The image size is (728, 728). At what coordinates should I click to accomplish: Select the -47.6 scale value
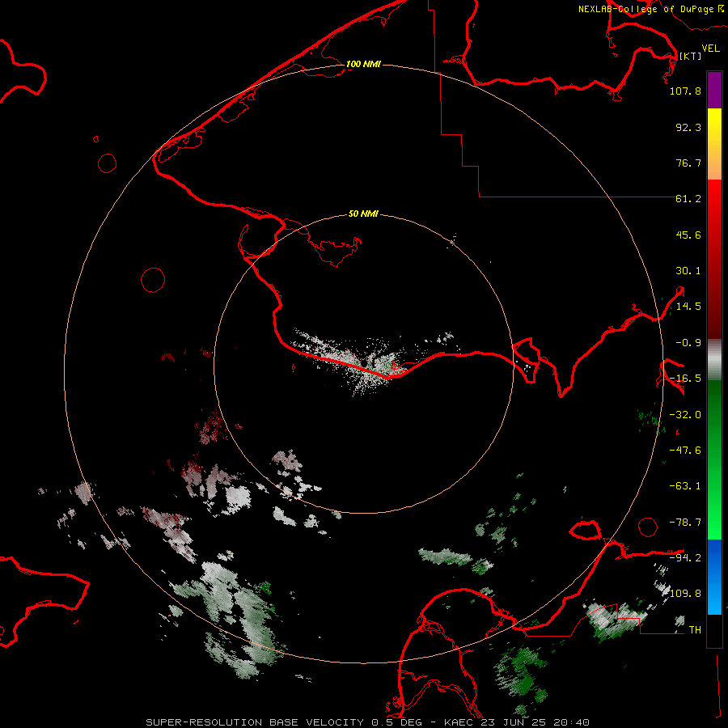(x=685, y=451)
